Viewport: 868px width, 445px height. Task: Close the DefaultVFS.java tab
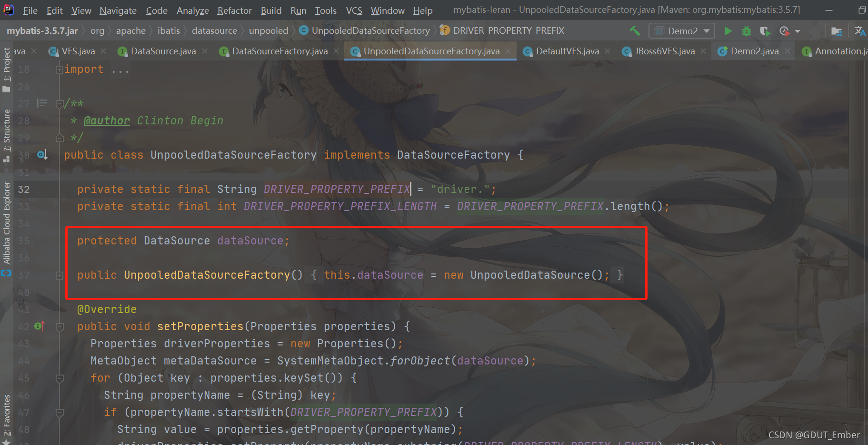coord(608,51)
